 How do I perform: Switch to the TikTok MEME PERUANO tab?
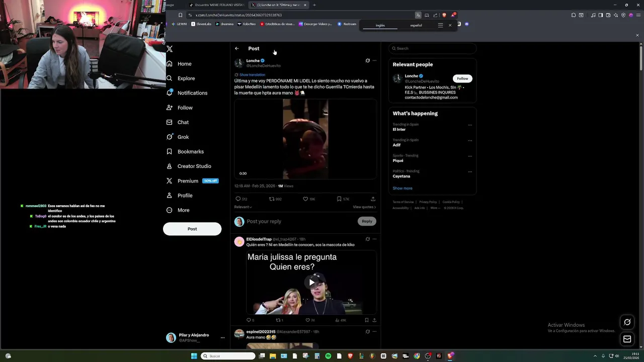coord(216,5)
